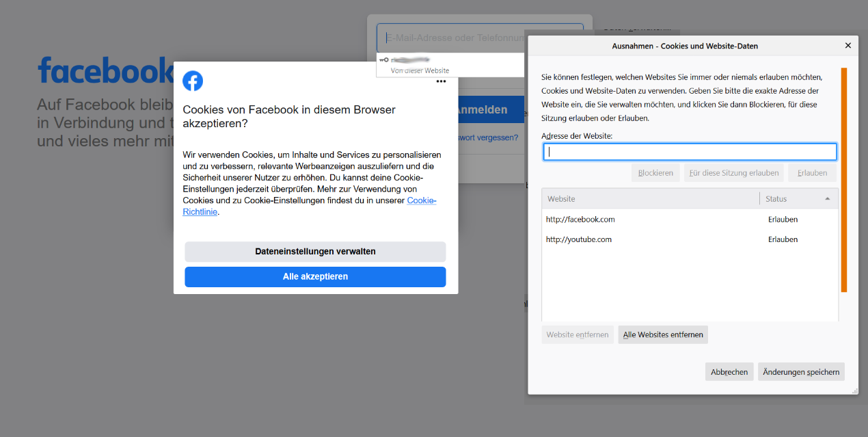Screen dimensions: 868x437
Task: Click the Facebook logo icon in cookie dialog
Action: 193,81
